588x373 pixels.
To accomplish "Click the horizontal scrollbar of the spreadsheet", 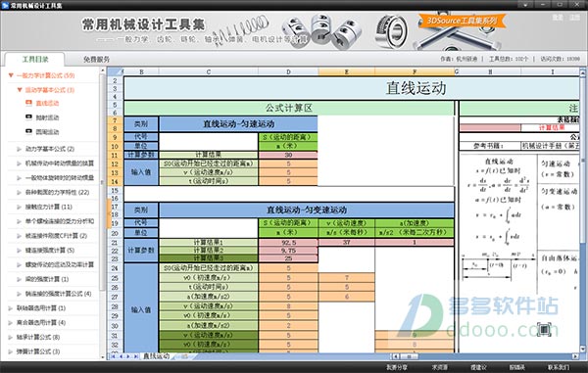I will (x=485, y=356).
